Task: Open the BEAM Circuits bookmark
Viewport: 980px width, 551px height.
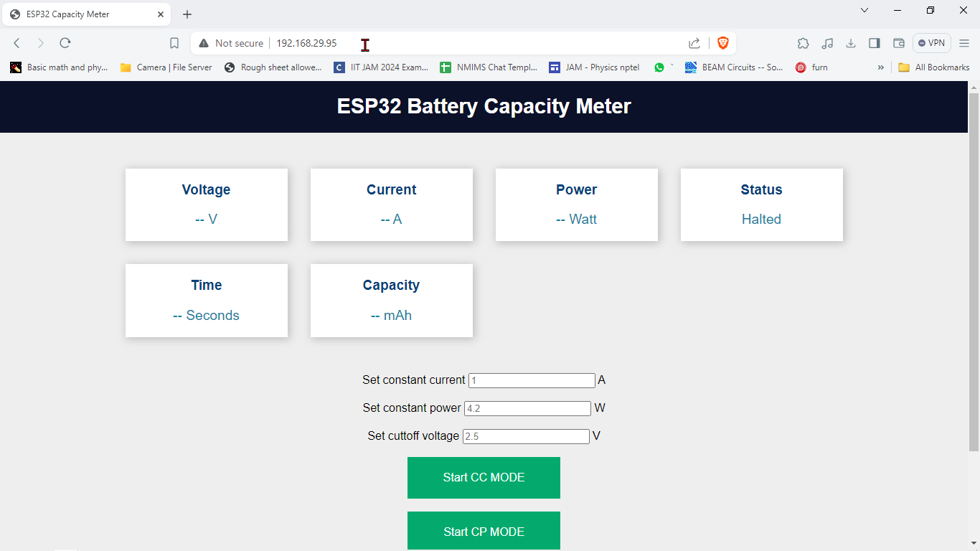Action: pos(734,67)
